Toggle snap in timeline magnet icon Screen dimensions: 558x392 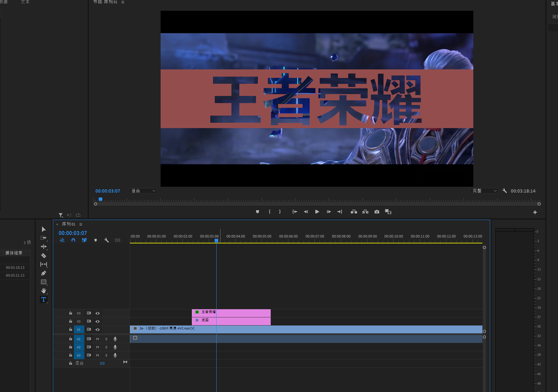(73, 240)
